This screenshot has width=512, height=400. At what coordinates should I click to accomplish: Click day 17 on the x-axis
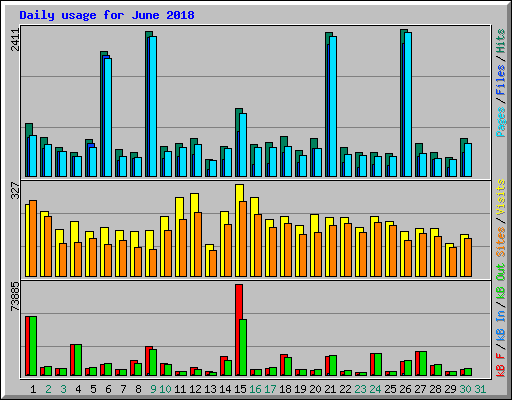click(270, 389)
